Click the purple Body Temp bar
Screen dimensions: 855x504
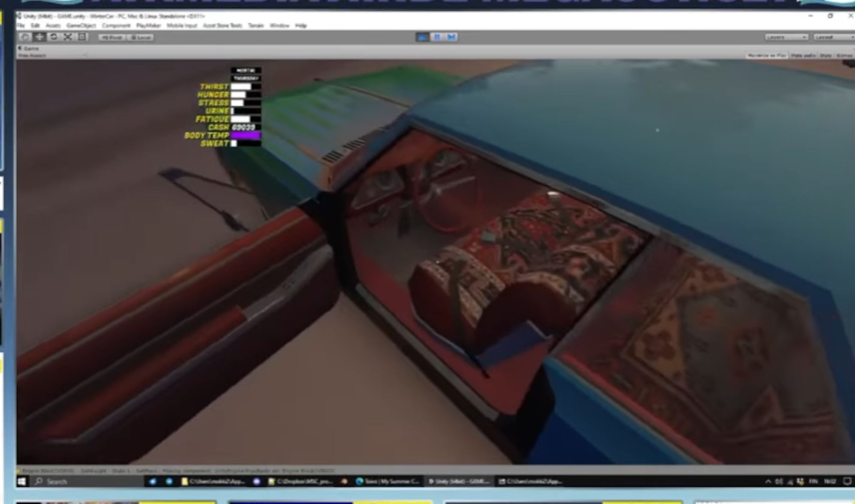click(x=245, y=135)
